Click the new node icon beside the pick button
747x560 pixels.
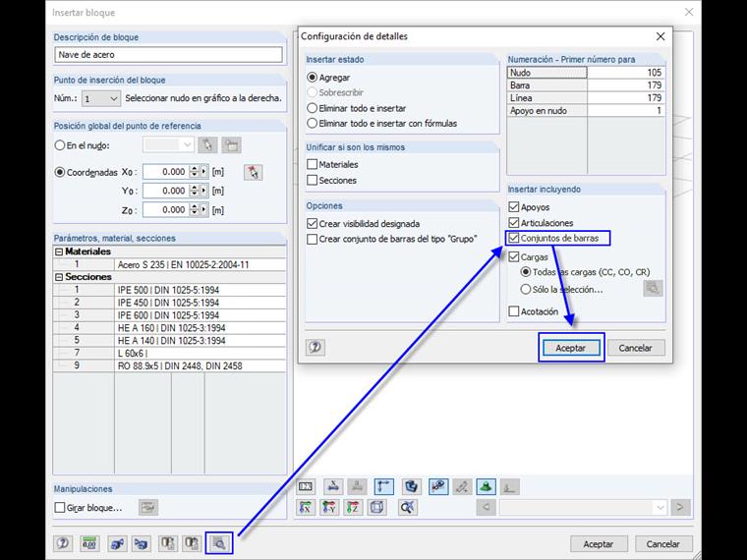232,144
